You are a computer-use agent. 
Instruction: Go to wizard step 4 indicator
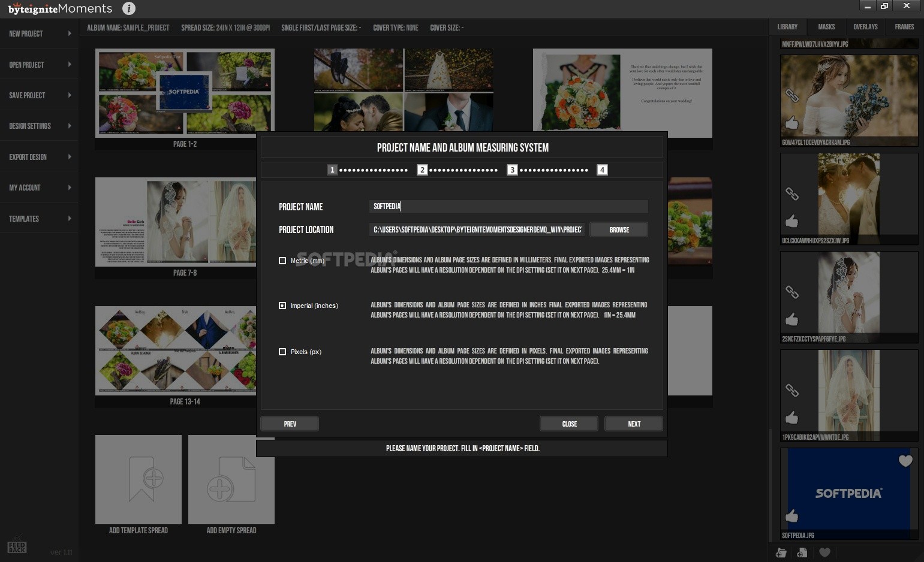(x=602, y=170)
